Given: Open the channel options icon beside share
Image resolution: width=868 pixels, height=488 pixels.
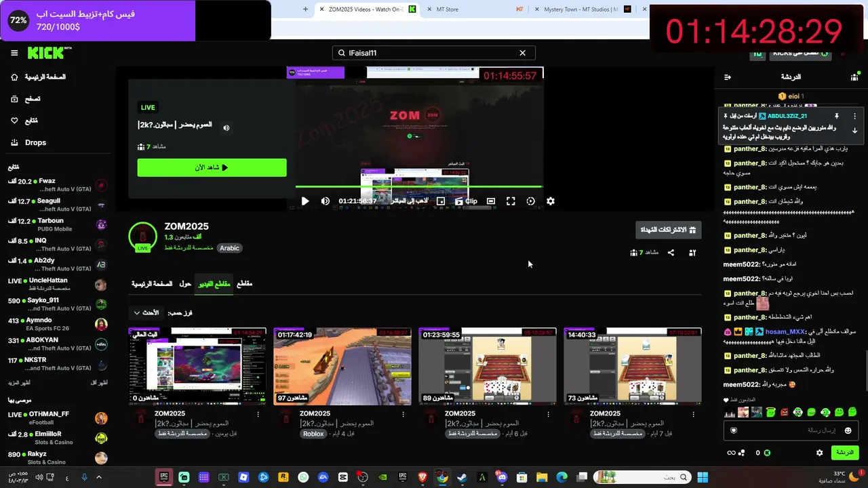Looking at the screenshot, I should (692, 252).
